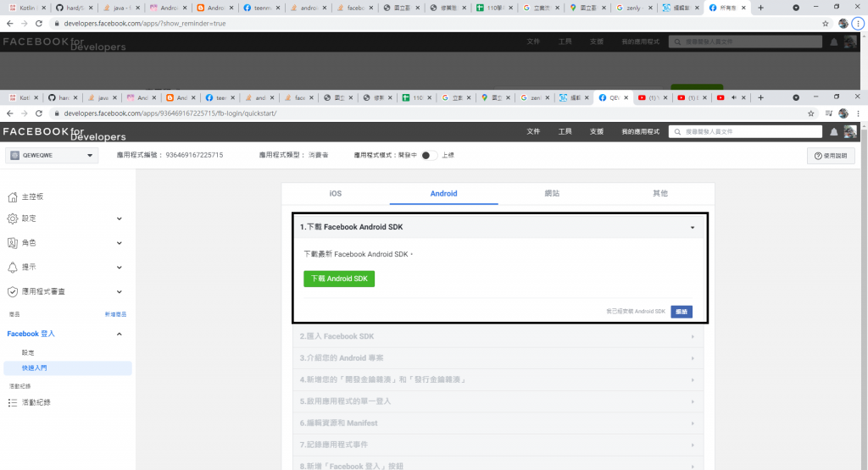Viewport: 868px width, 470px height.
Task: Toggle app mode from 開發中 to 上線
Action: click(428, 155)
